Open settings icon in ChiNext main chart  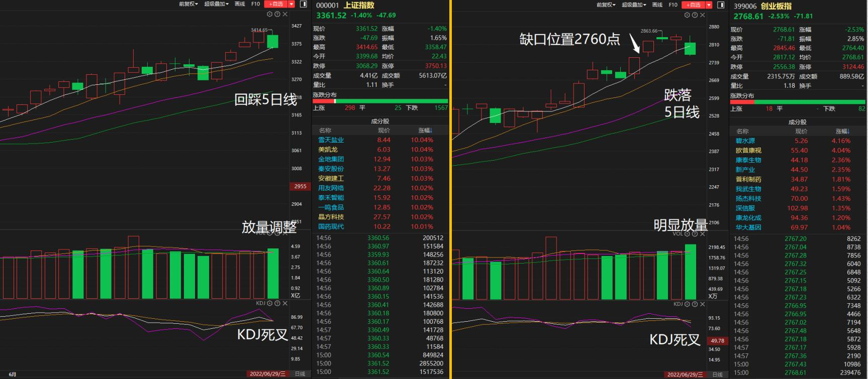[687, 15]
